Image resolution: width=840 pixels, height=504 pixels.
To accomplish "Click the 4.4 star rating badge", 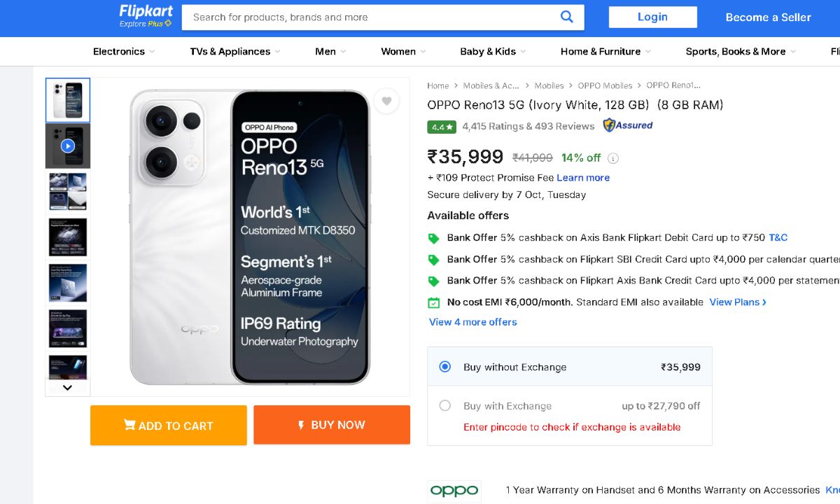I will 442,127.
